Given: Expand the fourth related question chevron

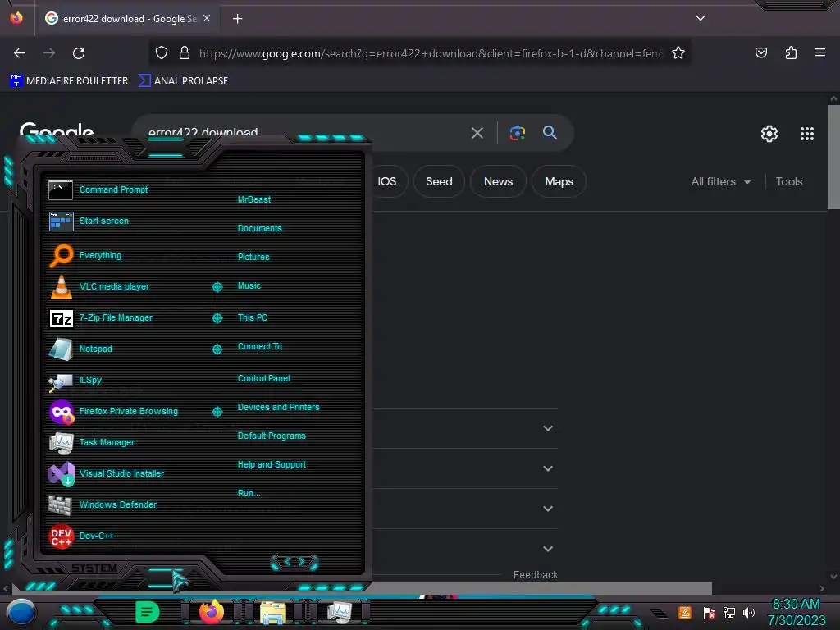Looking at the screenshot, I should (x=547, y=549).
